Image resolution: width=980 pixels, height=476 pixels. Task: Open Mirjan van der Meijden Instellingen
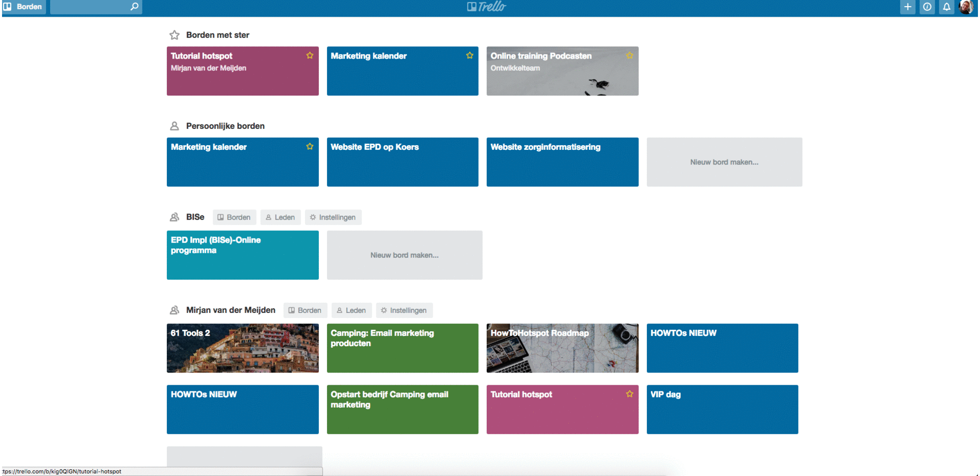[x=404, y=310]
